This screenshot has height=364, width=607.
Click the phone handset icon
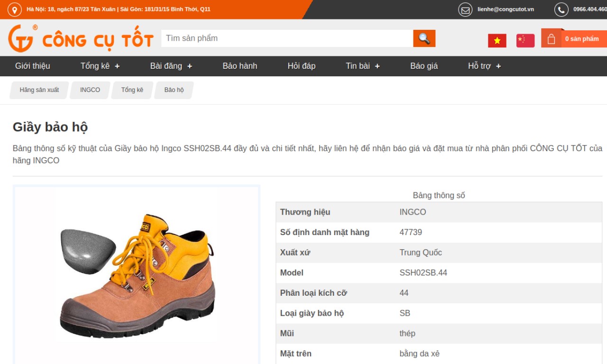click(561, 9)
